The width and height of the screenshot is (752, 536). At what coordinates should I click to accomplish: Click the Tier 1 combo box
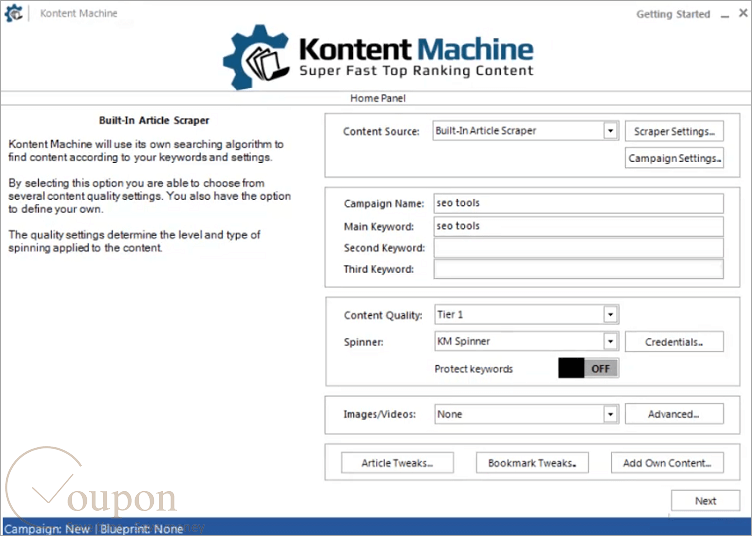pyautogui.click(x=527, y=315)
